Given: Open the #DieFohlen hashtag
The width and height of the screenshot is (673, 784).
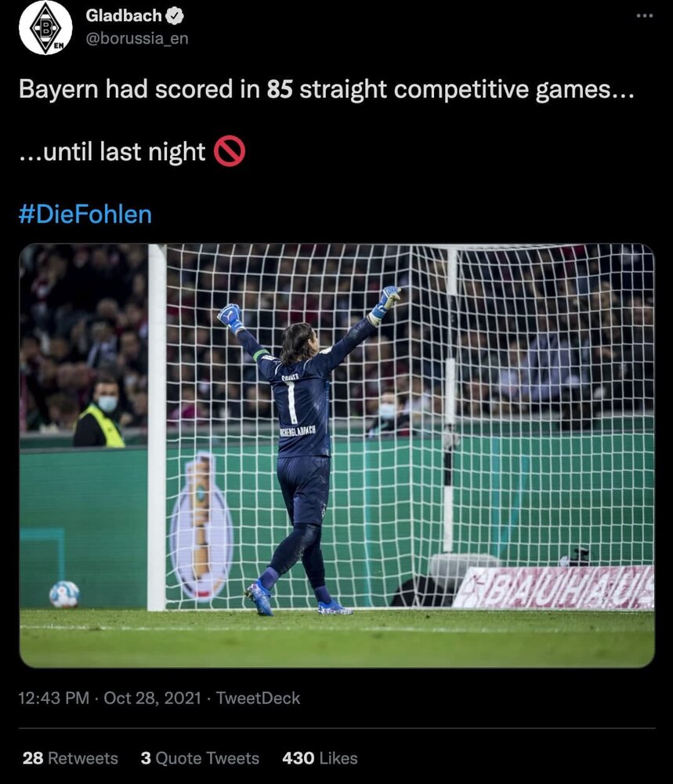Looking at the screenshot, I should [85, 214].
